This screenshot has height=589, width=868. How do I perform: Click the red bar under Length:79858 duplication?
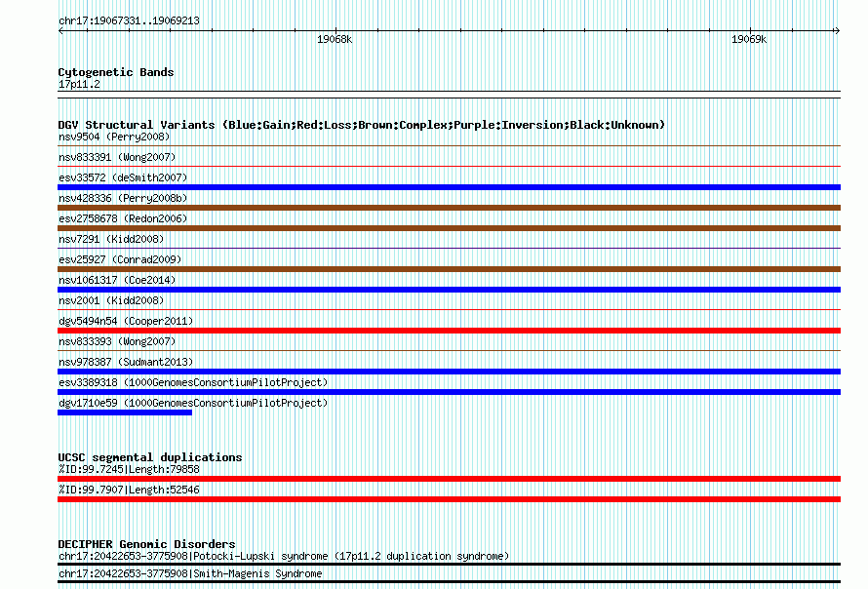pyautogui.click(x=449, y=479)
